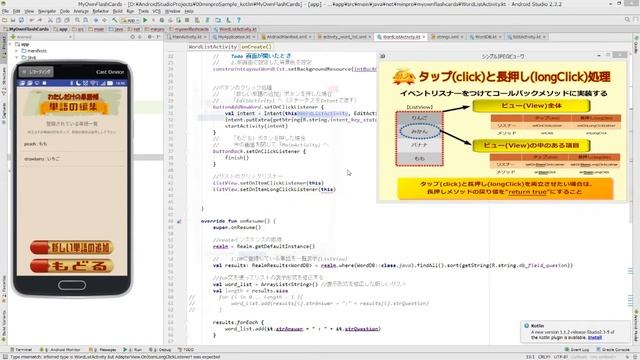Click the Redo toolbar icon
The height and width of the screenshot is (360, 640).
(40, 20)
